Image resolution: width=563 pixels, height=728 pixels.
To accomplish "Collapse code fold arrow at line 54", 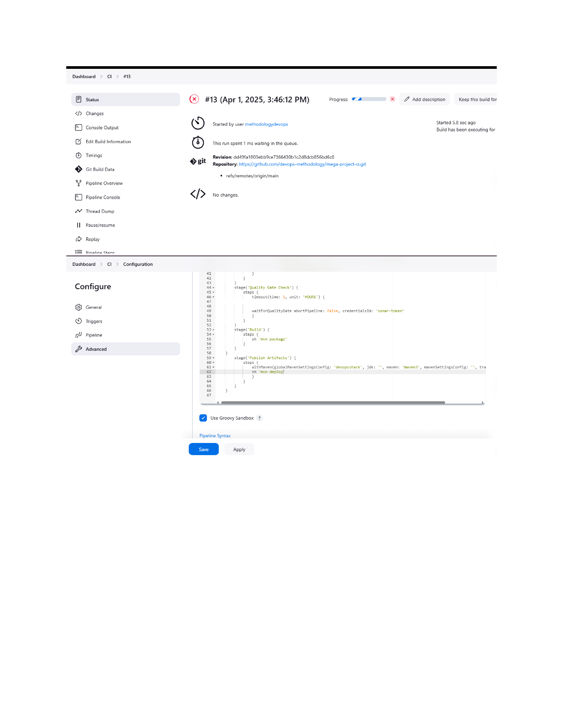I will pyautogui.click(x=213, y=335).
